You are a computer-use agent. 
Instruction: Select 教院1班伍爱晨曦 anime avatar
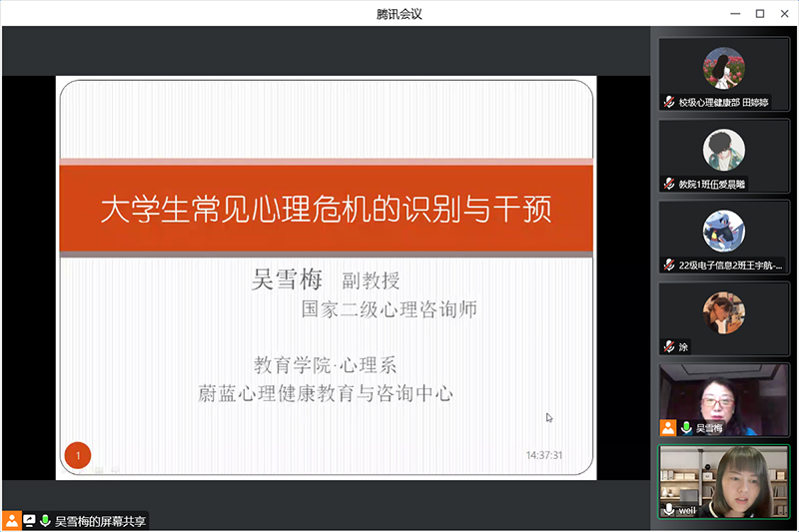[x=723, y=150]
